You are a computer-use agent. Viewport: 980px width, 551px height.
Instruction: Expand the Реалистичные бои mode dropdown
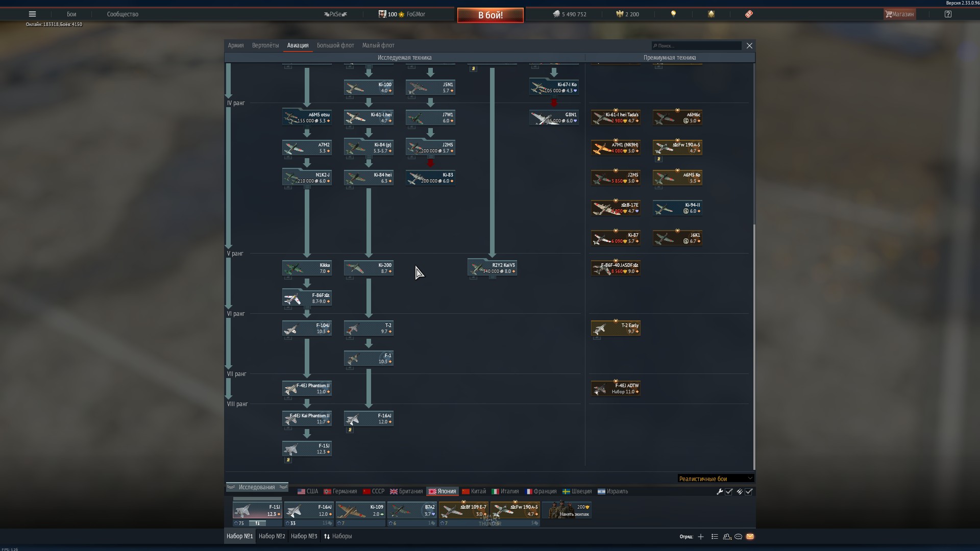point(715,479)
